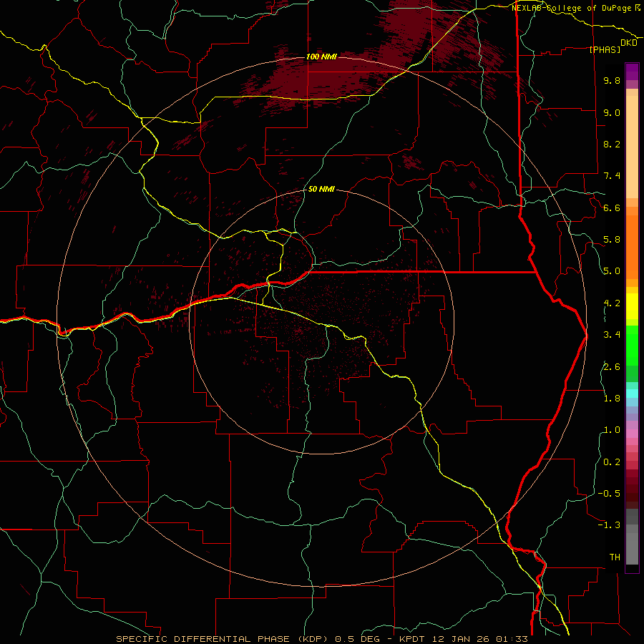Click the '[PHAS]' label above color scale

tap(605, 49)
